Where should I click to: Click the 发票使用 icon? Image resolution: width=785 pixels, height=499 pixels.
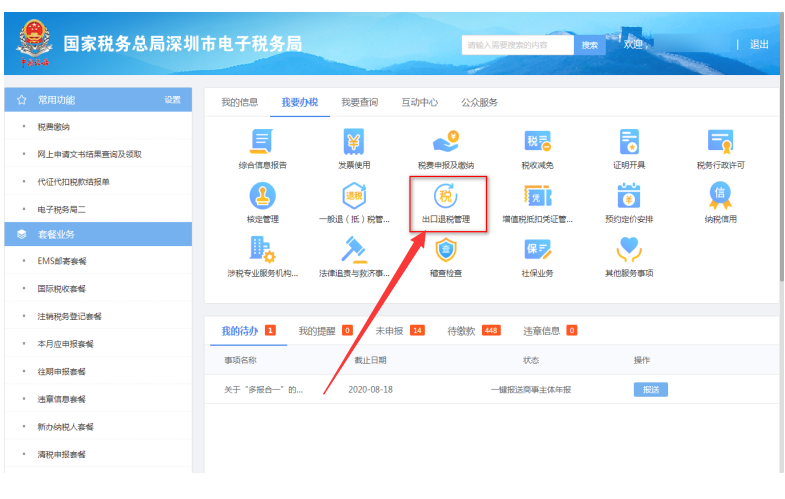(x=353, y=142)
